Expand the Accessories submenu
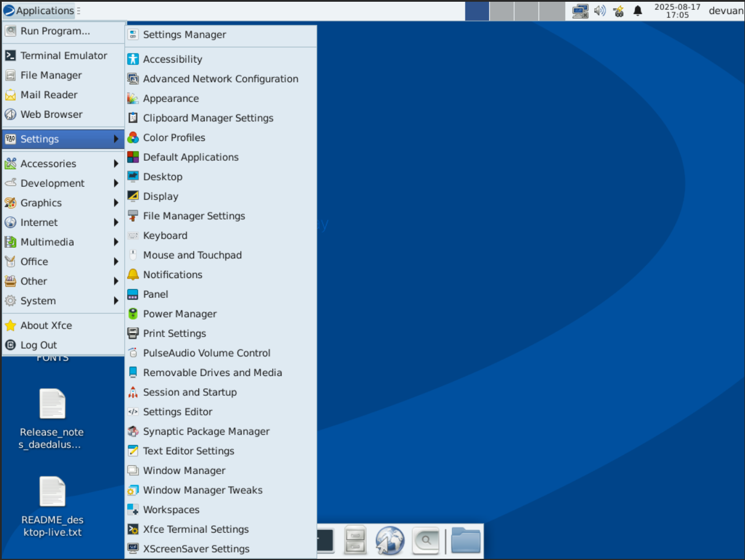 click(63, 164)
